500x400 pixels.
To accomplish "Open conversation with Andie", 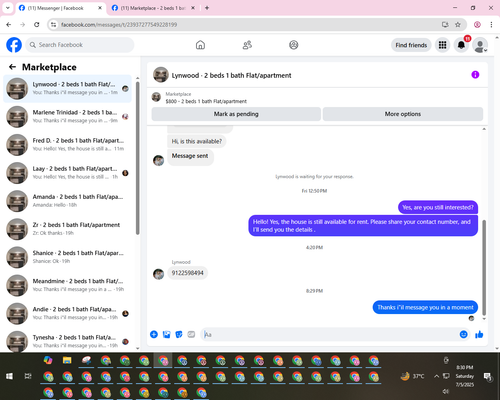I will tap(67, 313).
